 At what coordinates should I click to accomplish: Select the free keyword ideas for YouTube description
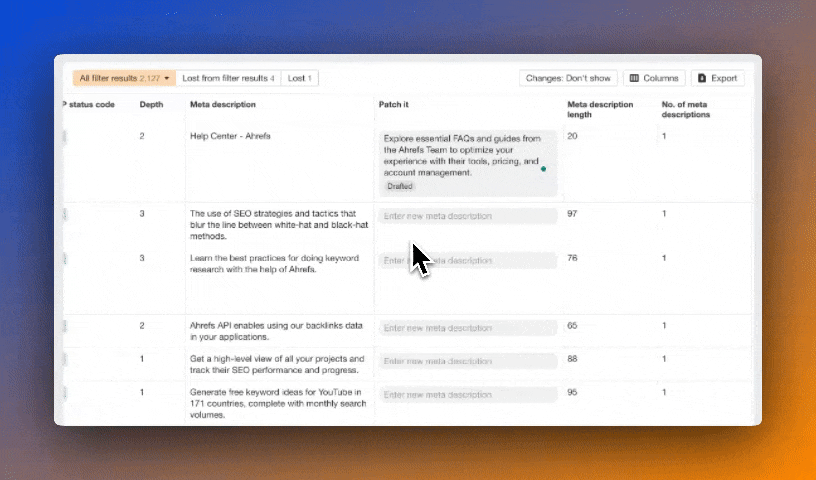(278, 403)
